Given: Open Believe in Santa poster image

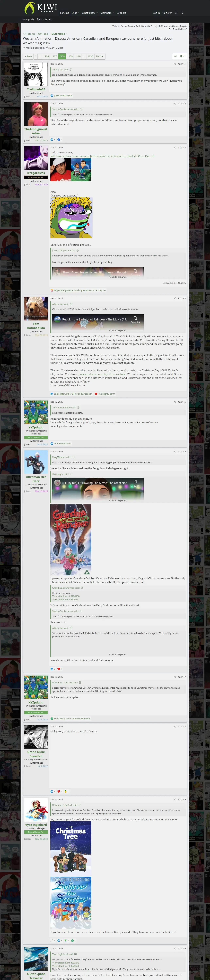Looking at the screenshot, I should pos(71,903).
